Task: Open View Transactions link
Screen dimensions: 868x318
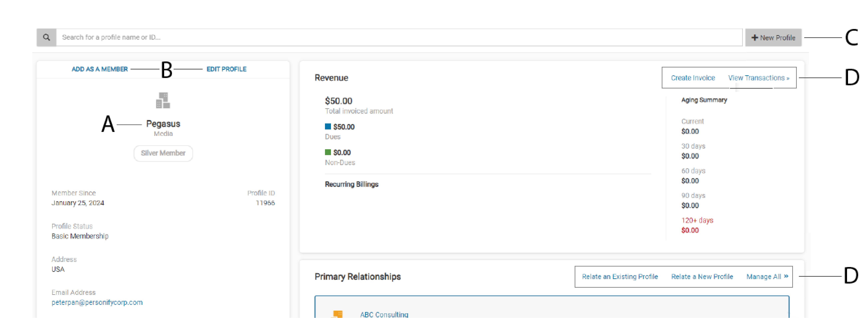Action: (x=758, y=78)
